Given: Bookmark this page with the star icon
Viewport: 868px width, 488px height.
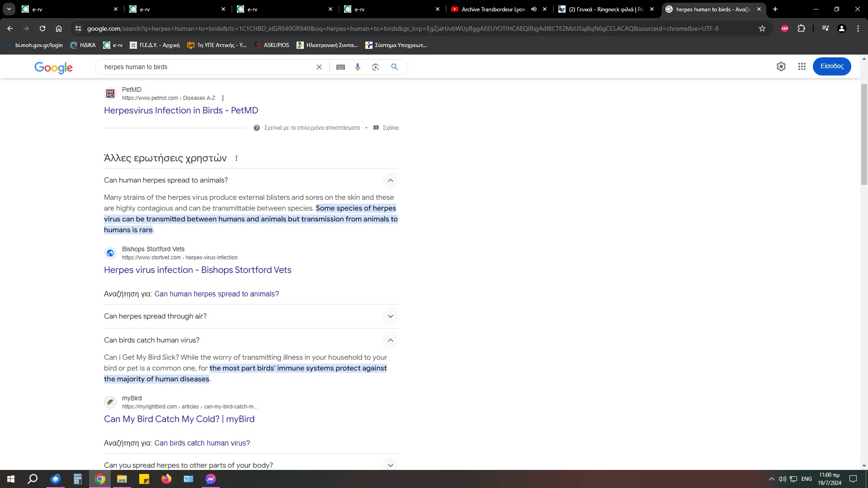Looking at the screenshot, I should point(762,28).
